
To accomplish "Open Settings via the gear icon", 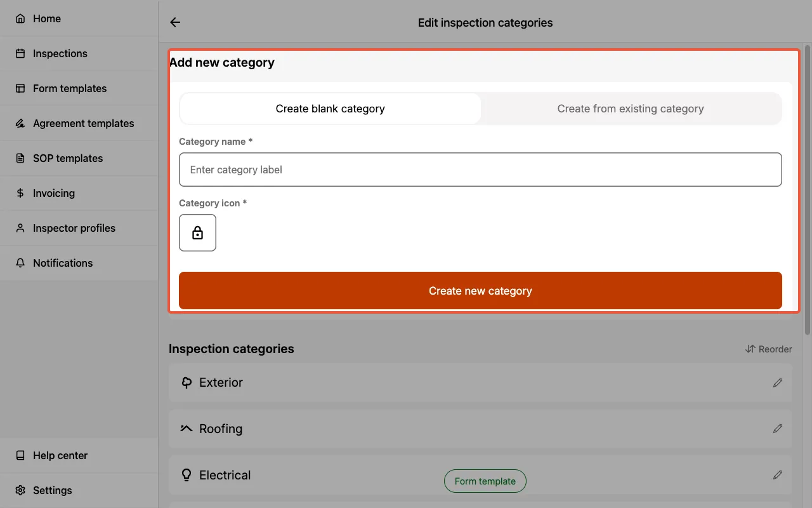I will tap(20, 490).
